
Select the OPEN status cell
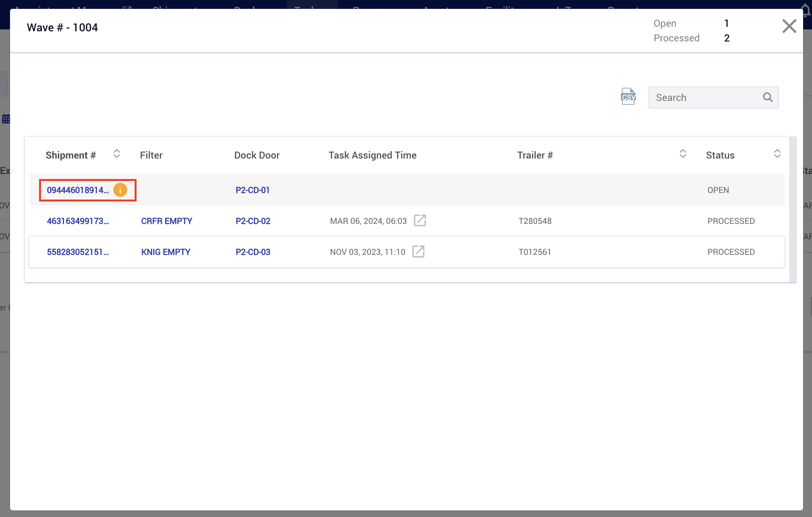pyautogui.click(x=718, y=190)
